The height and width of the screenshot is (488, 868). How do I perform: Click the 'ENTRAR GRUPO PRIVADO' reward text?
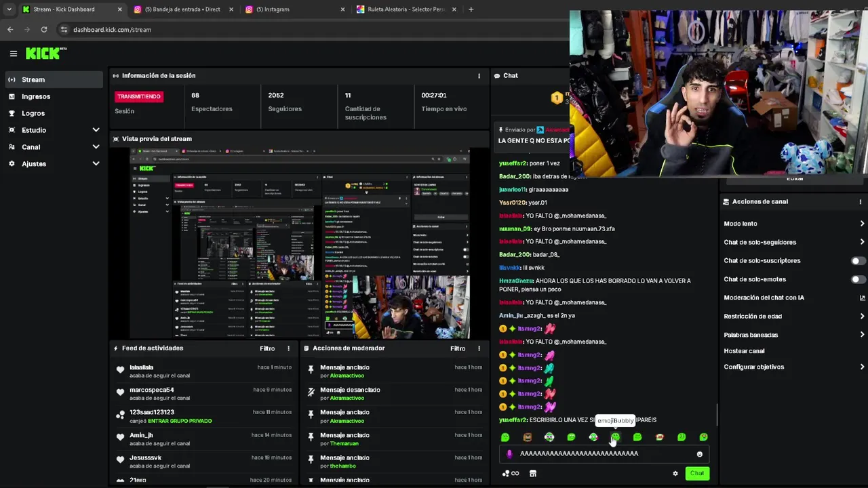[x=170, y=421]
